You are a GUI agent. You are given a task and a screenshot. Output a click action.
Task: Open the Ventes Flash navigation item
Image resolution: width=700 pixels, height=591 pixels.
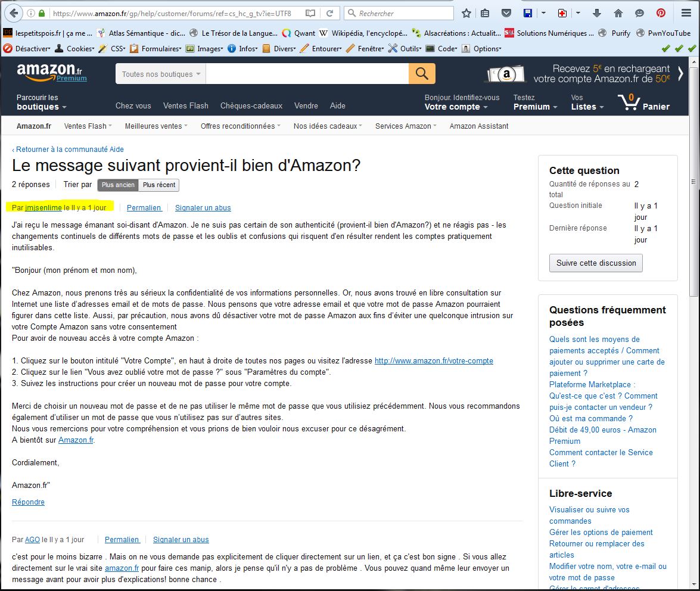pyautogui.click(x=186, y=105)
